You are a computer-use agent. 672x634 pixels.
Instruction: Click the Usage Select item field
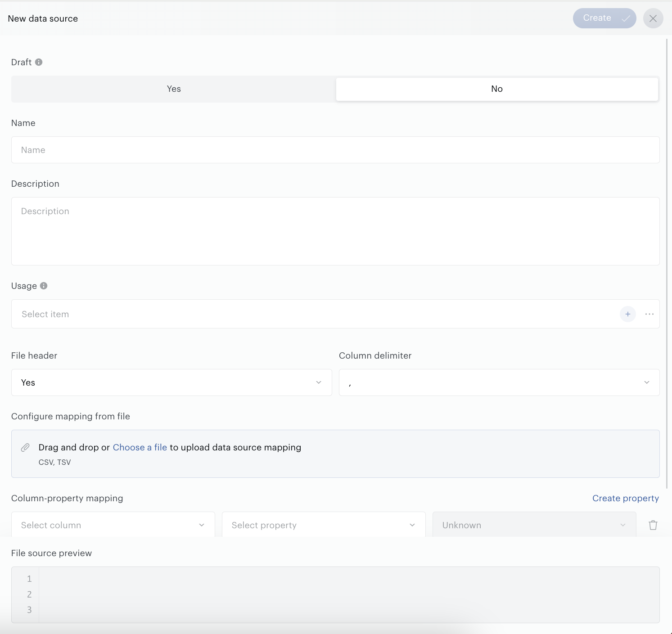tap(315, 314)
